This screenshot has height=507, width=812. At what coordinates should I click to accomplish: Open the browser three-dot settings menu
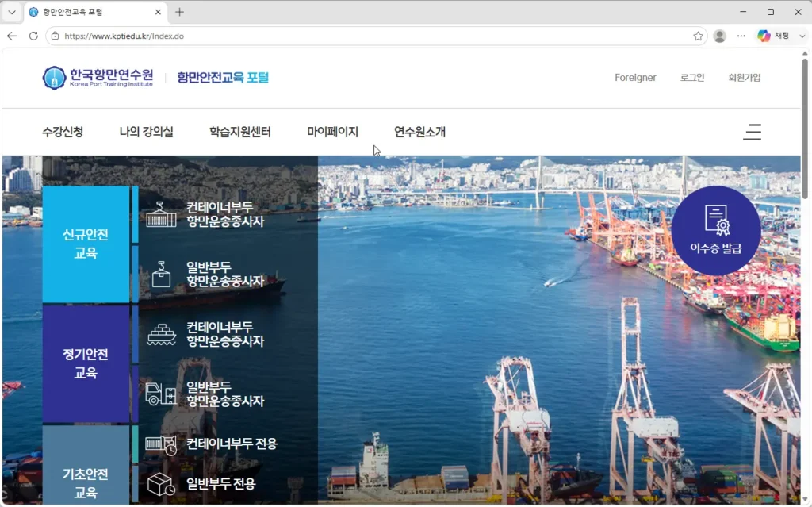click(741, 36)
